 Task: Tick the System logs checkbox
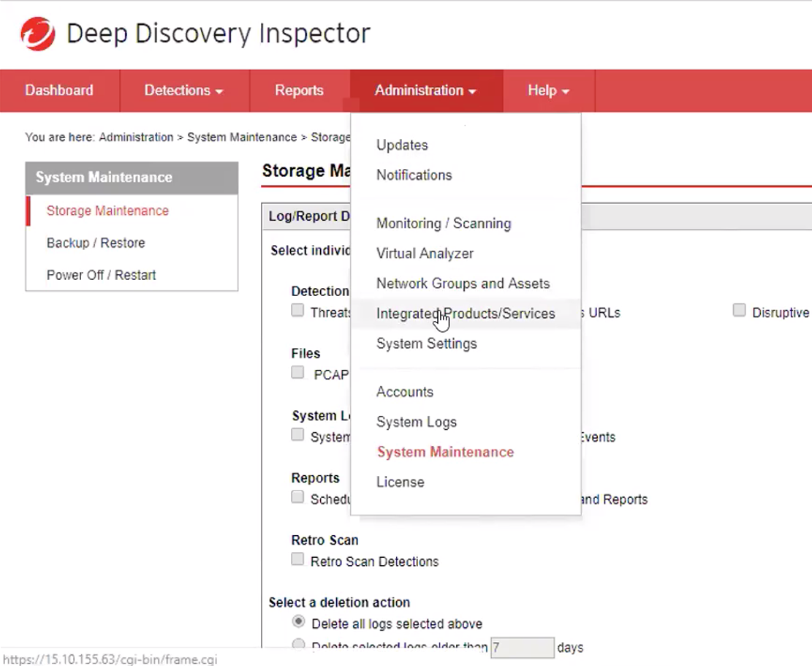[x=297, y=434]
